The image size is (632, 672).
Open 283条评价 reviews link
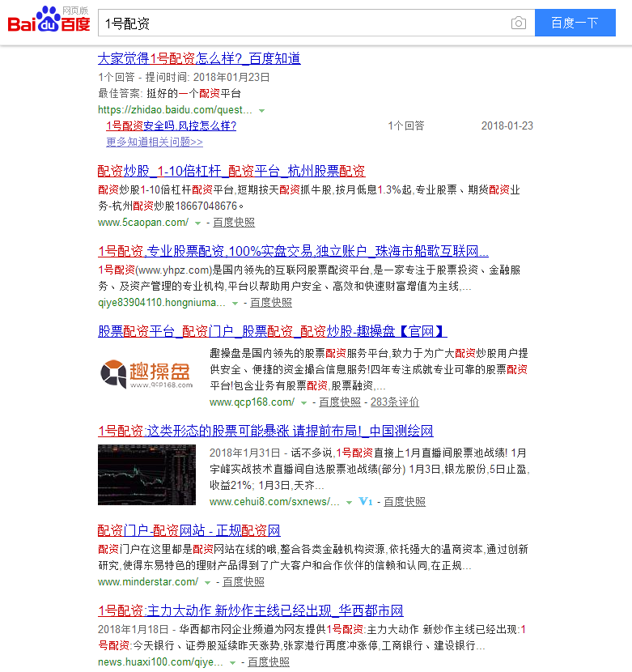pos(395,402)
